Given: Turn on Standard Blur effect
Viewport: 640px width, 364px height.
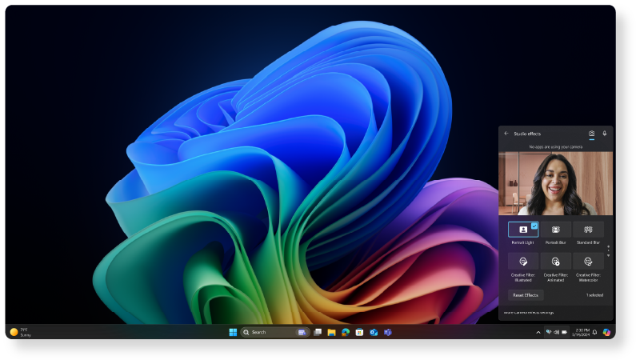Looking at the screenshot, I should click(588, 230).
